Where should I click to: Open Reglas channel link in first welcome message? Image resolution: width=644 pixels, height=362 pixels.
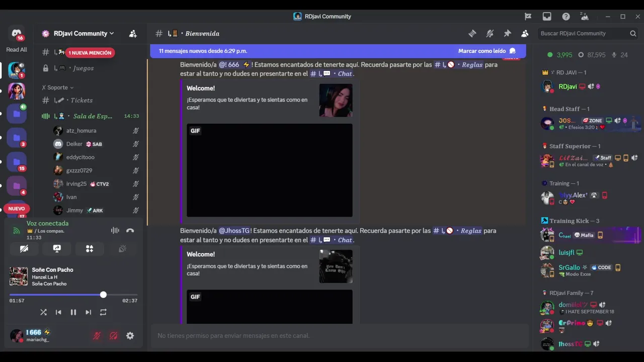point(459,65)
